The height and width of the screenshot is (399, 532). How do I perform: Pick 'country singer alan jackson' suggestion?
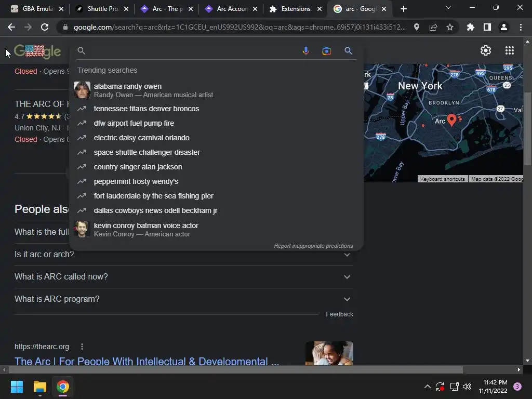pos(217,167)
